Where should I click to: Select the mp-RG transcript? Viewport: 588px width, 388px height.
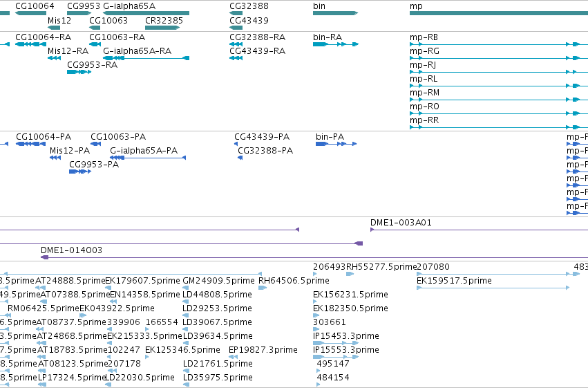pyautogui.click(x=424, y=51)
